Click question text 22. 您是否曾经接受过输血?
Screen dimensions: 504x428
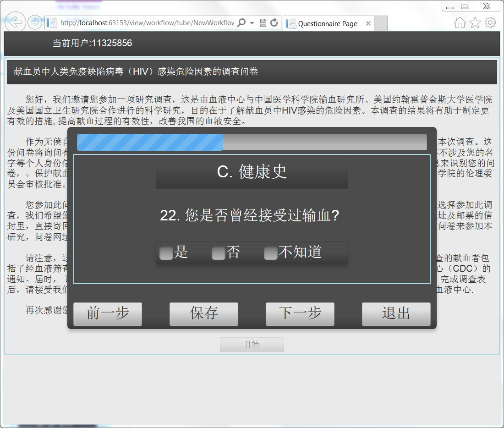[x=250, y=215]
